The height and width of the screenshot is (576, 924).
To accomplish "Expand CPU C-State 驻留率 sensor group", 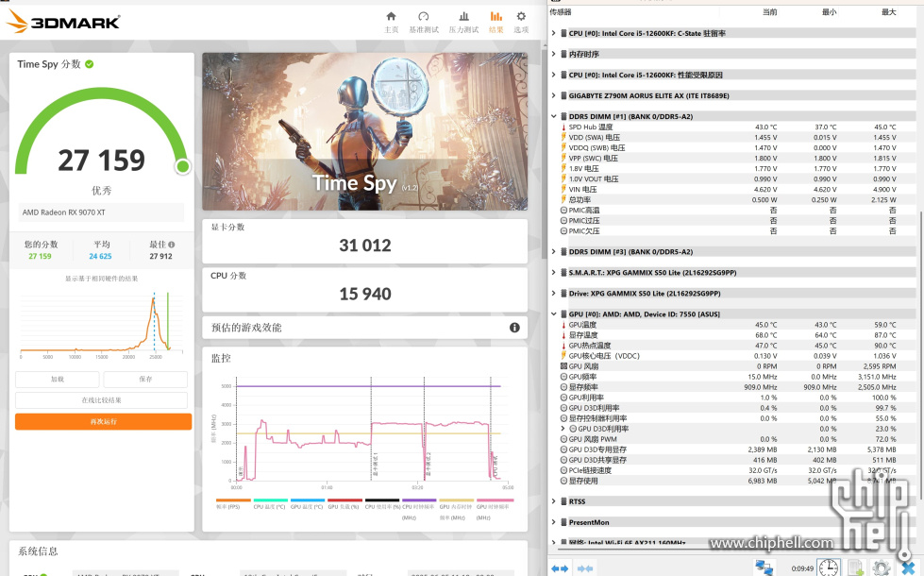I will [x=553, y=33].
